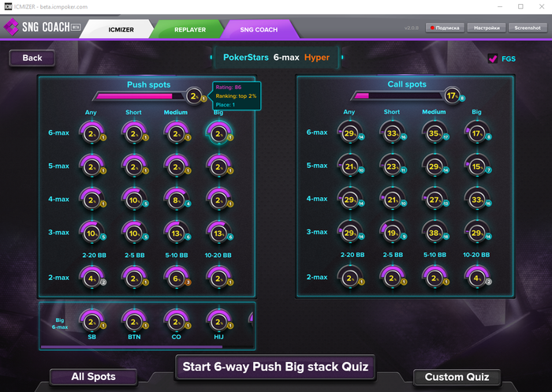Image resolution: width=552 pixels, height=392 pixels.
Task: Select Call 2-max 10-20 BB gauge
Action: click(477, 278)
